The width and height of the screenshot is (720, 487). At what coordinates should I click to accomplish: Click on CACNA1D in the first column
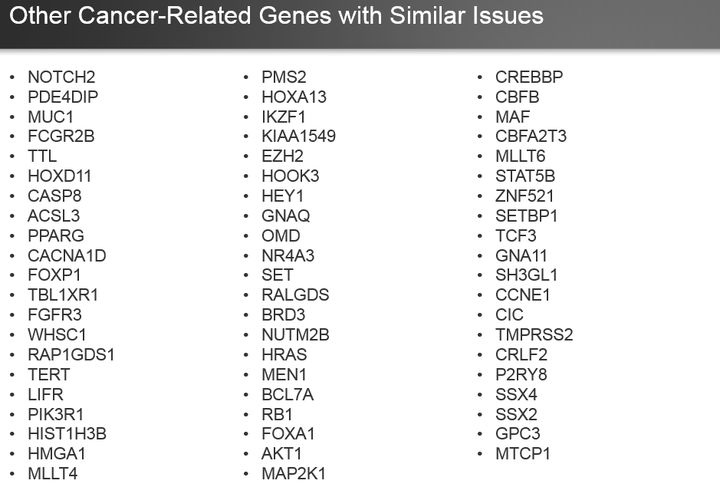pyautogui.click(x=67, y=255)
